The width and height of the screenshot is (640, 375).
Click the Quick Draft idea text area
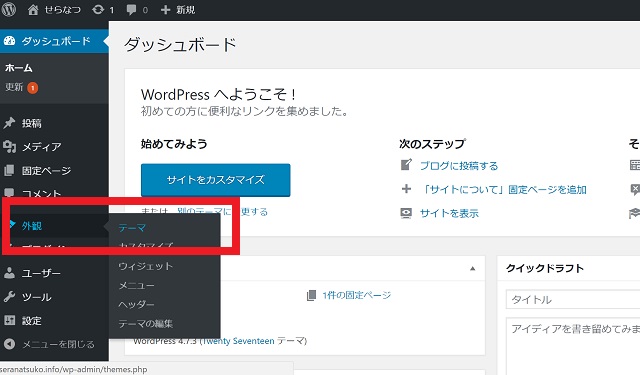tap(573, 346)
